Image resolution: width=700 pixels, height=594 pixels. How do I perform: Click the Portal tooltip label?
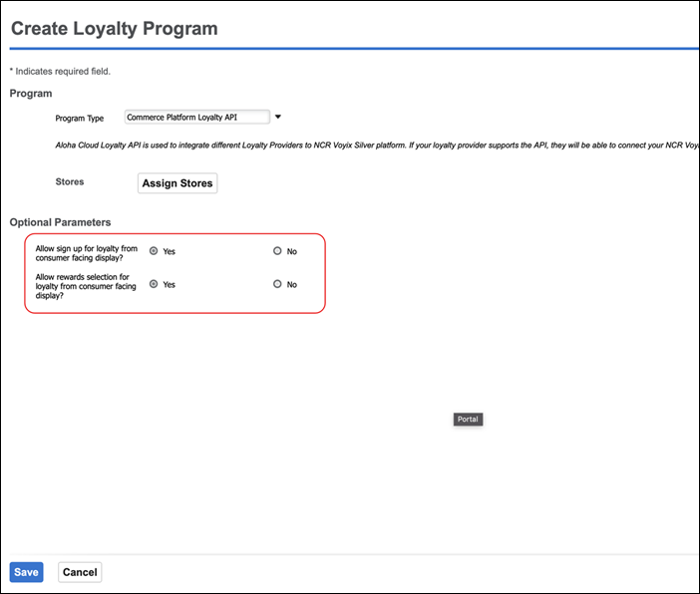[468, 420]
